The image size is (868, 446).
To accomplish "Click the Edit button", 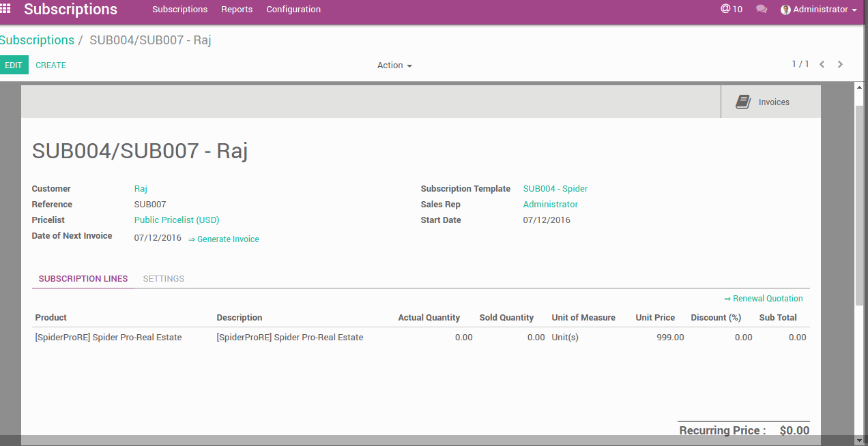I will click(x=14, y=65).
